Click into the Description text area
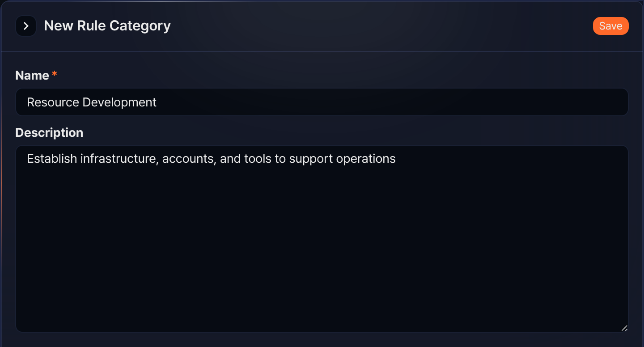This screenshot has width=644, height=347. point(322,239)
